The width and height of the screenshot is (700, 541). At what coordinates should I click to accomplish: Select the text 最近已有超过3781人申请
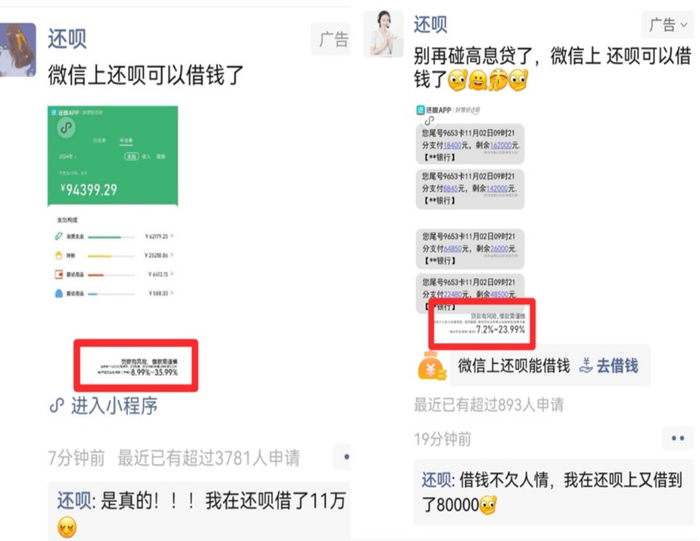click(x=209, y=458)
